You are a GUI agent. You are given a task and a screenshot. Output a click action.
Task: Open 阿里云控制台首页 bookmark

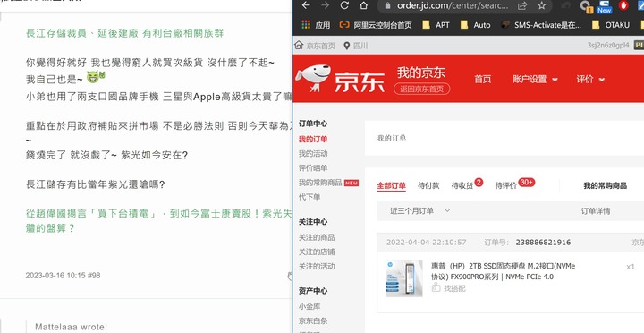point(376,25)
